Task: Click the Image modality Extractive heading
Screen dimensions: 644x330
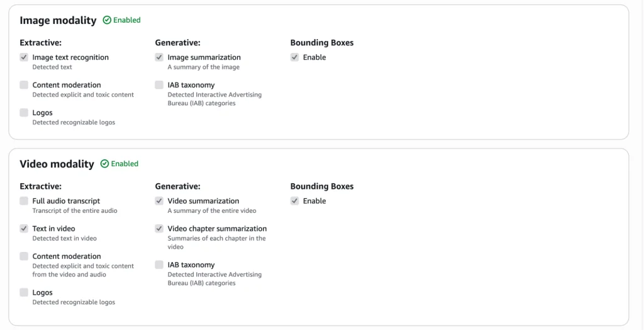Action: (x=40, y=42)
